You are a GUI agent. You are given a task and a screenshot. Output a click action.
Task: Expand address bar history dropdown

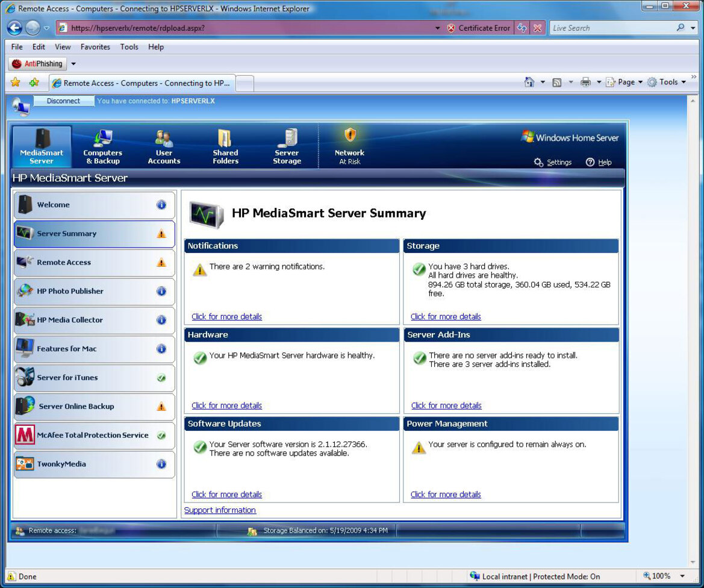pyautogui.click(x=438, y=28)
